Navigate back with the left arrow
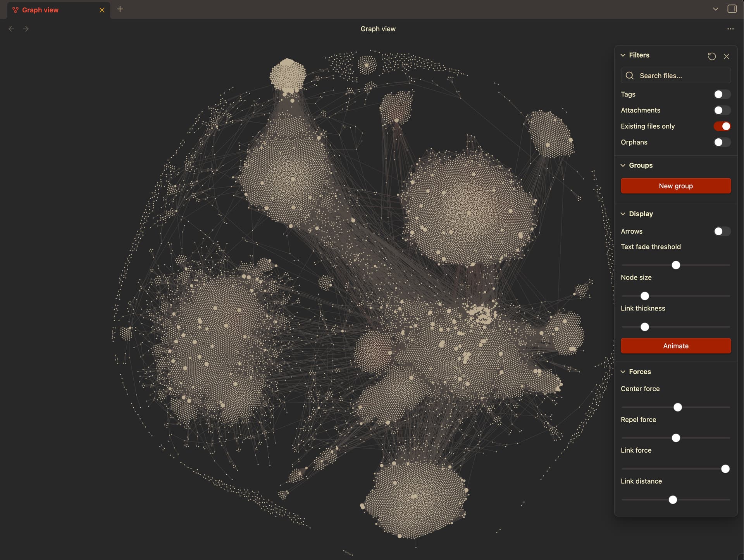This screenshot has height=560, width=744. point(11,29)
